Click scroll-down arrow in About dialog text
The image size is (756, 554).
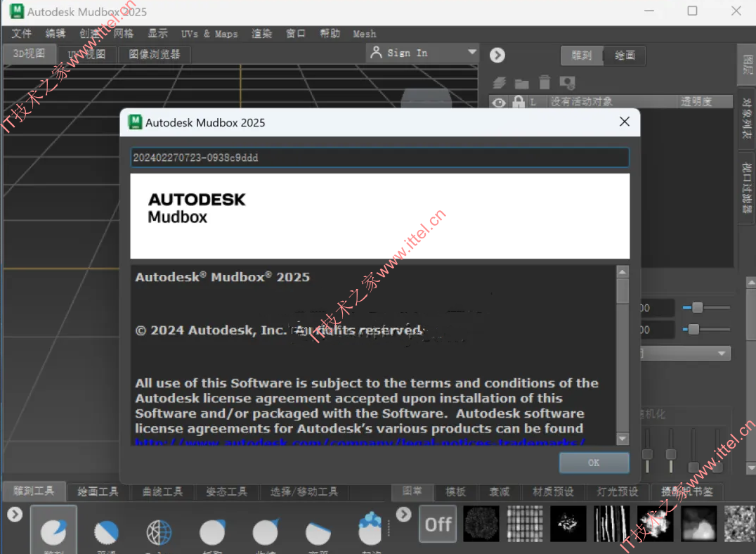(x=623, y=439)
